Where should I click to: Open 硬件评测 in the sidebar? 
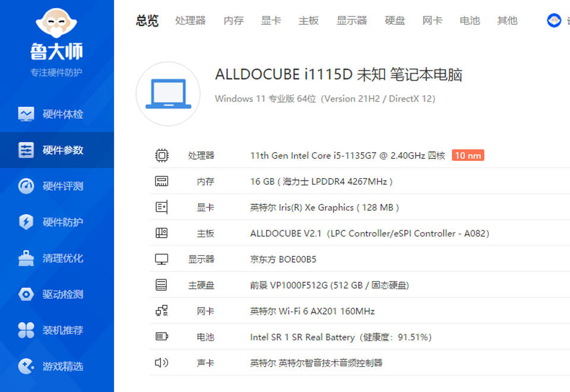[x=57, y=186]
